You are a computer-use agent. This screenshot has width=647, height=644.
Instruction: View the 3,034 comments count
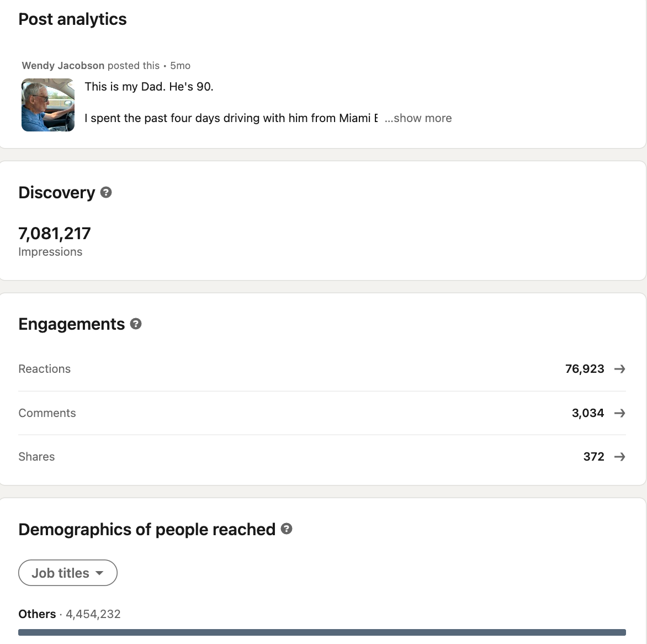click(588, 413)
